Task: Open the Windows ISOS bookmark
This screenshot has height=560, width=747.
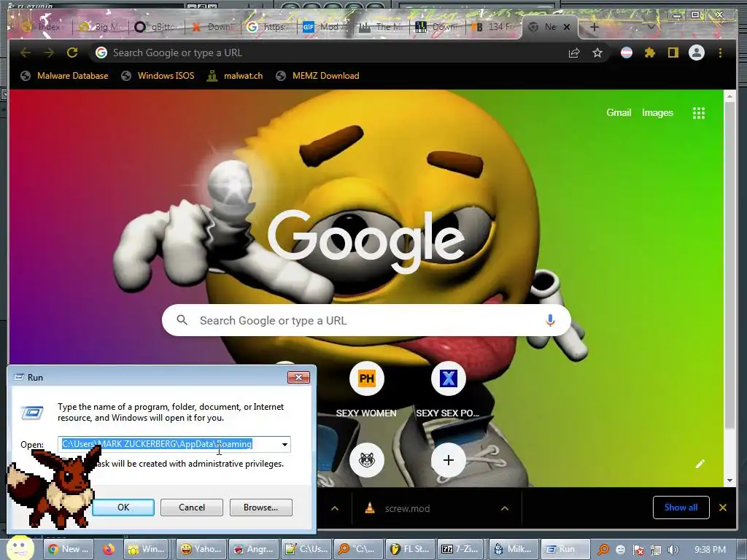Action: [x=158, y=76]
